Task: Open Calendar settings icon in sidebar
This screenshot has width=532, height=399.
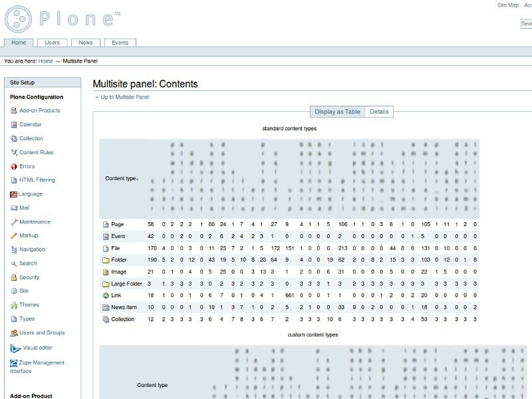Action: pyautogui.click(x=13, y=125)
